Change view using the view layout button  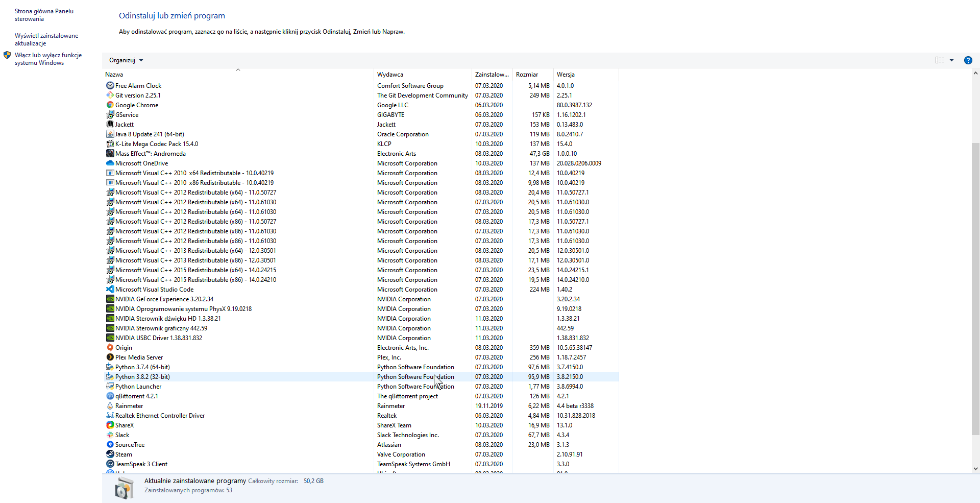(940, 60)
